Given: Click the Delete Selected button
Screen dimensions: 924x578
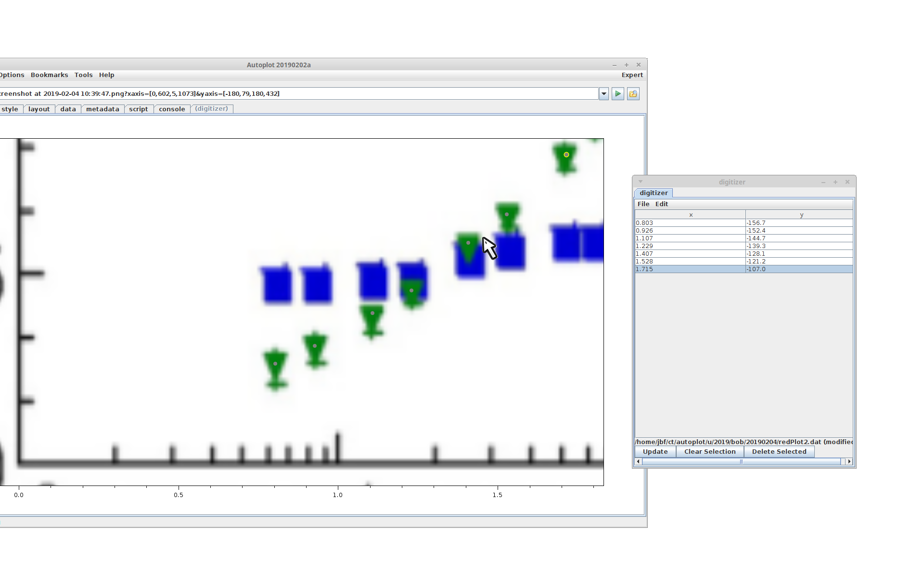Looking at the screenshot, I should point(779,452).
